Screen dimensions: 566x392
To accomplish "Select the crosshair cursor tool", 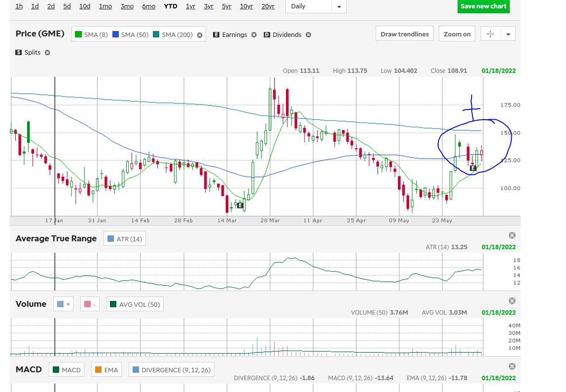I will (x=491, y=34).
